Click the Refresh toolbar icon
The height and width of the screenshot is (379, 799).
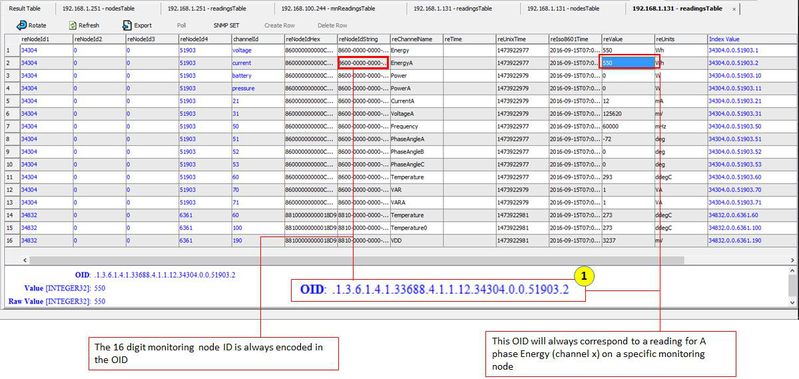pos(73,25)
